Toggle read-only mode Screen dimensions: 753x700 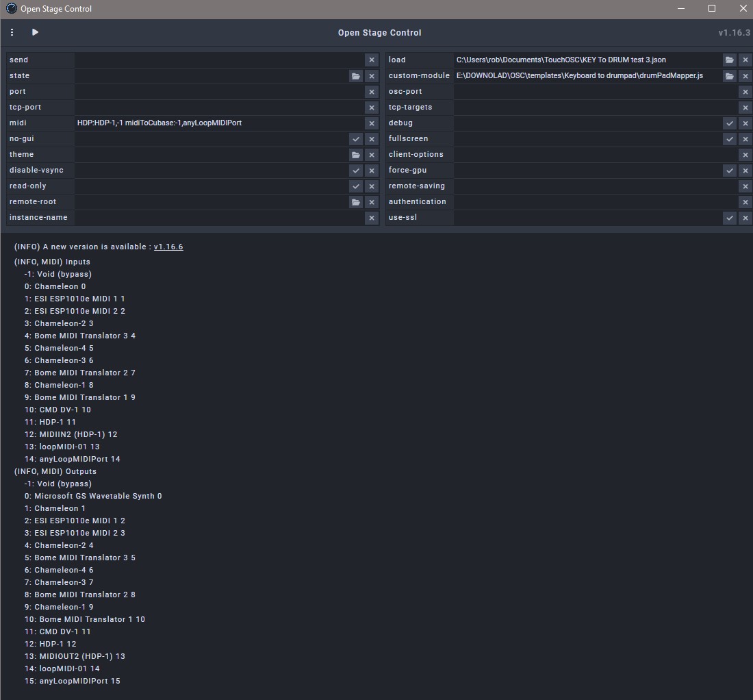tap(355, 186)
